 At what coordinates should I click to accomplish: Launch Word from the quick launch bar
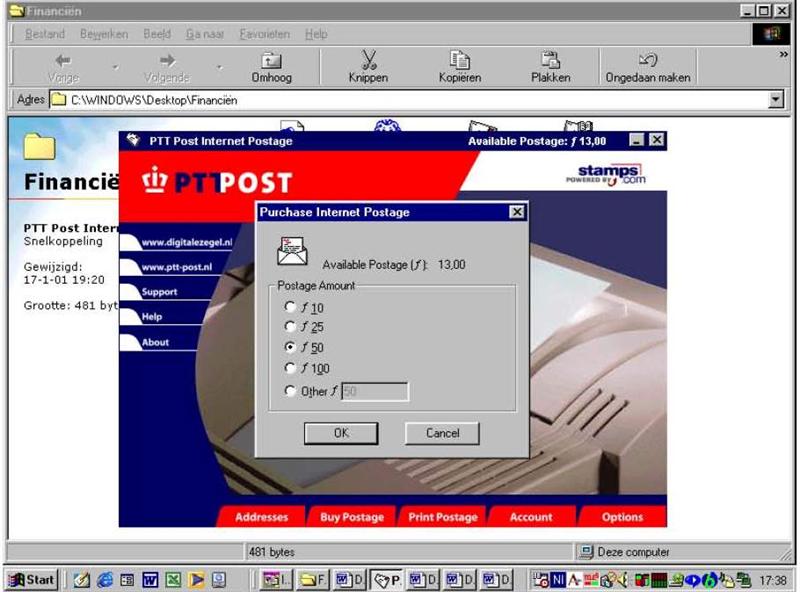point(150,580)
